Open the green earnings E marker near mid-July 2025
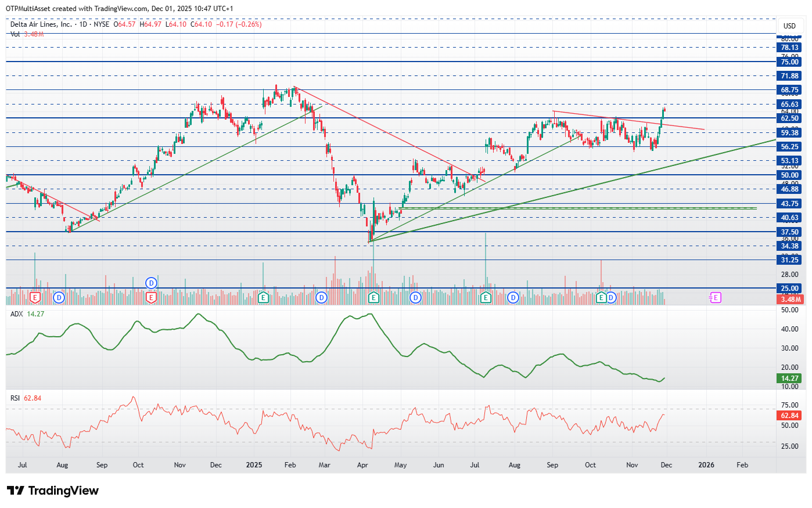Screen dimensions: 812x508 (x=486, y=298)
